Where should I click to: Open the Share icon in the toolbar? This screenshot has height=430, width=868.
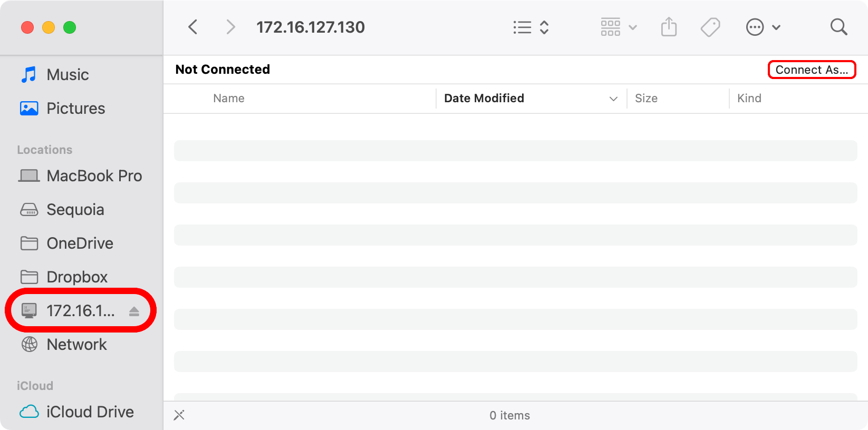click(669, 27)
